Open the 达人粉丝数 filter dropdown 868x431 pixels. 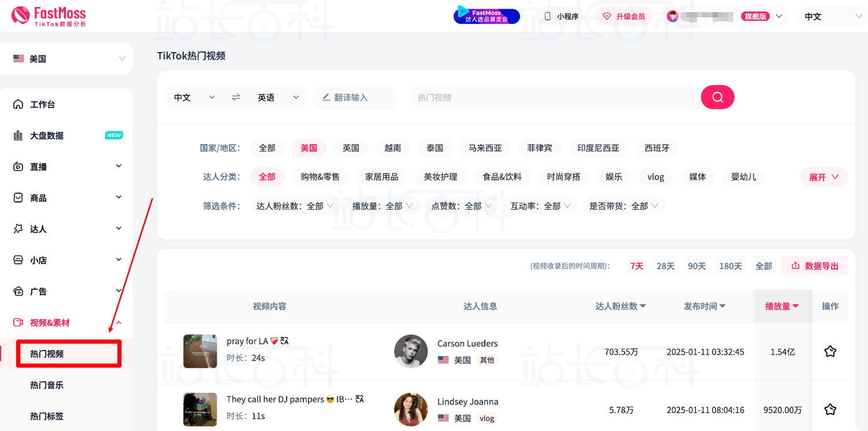(x=295, y=206)
